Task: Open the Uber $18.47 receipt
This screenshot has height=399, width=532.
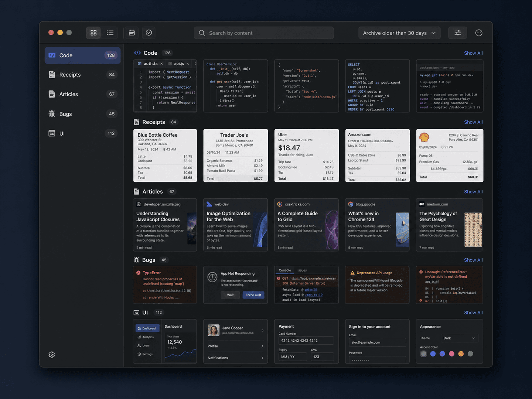Action: pos(307,156)
